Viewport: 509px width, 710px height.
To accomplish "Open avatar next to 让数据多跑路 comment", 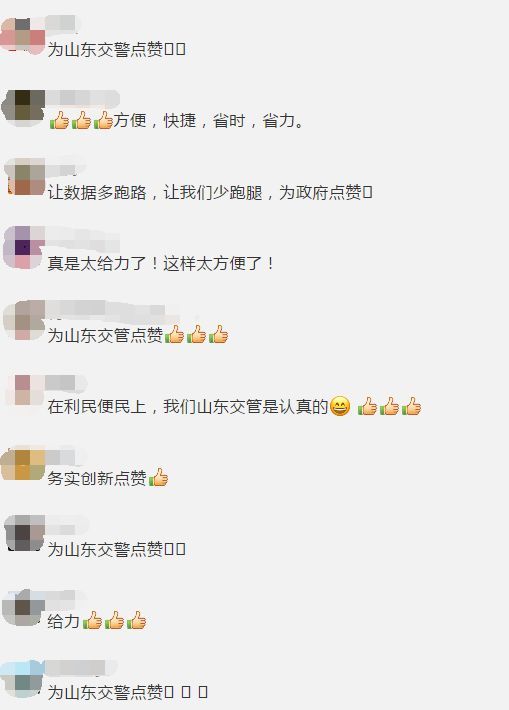I will point(25,177).
